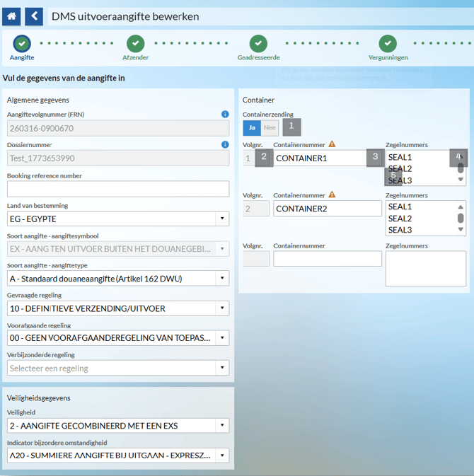Click the empty third Containernummer field
The width and height of the screenshot is (474, 476).
328,259
